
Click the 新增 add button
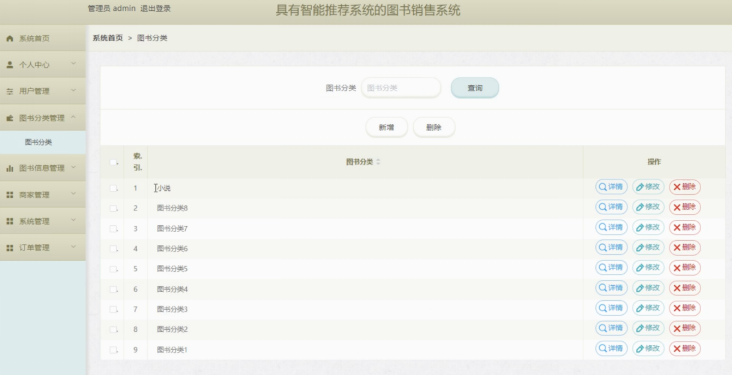387,127
